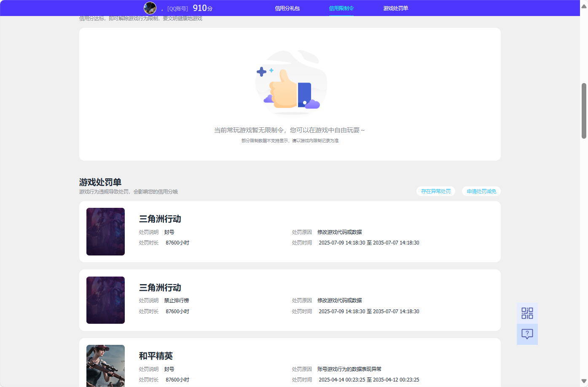Click 当前常玩游戏暂无限制令 message text
Image resolution: width=588 pixels, height=387 pixels.
point(289,130)
